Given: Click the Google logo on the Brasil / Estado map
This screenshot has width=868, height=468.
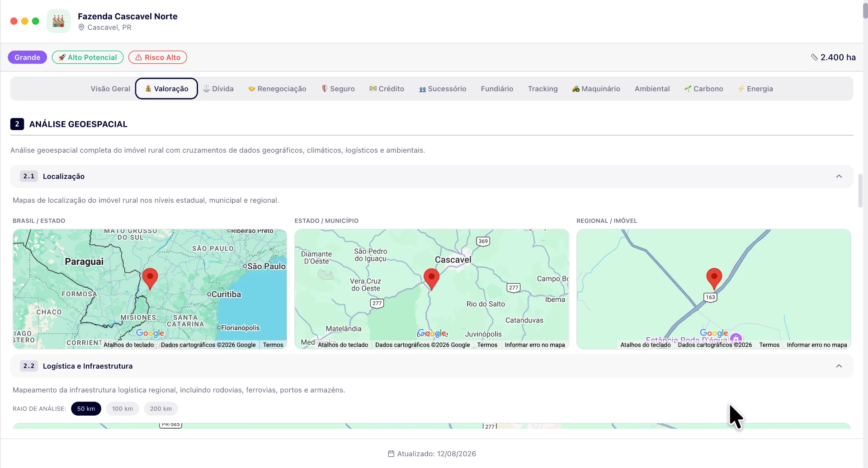Looking at the screenshot, I should coord(150,333).
